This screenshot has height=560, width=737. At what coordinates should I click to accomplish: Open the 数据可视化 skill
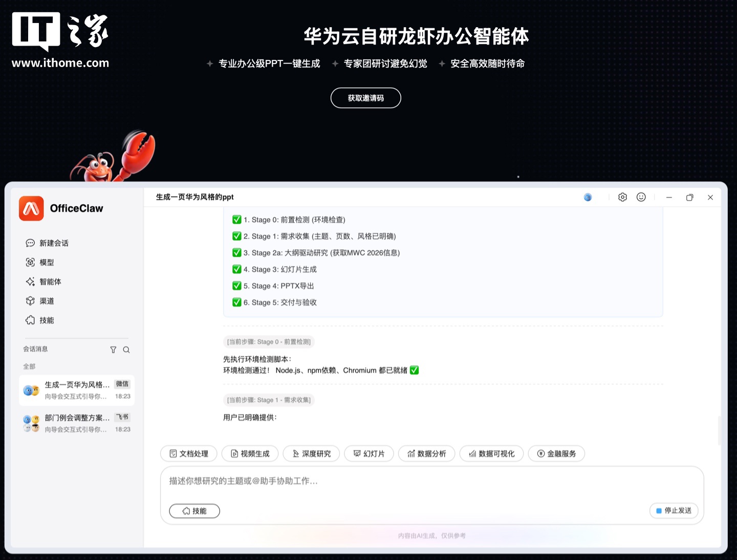point(491,454)
